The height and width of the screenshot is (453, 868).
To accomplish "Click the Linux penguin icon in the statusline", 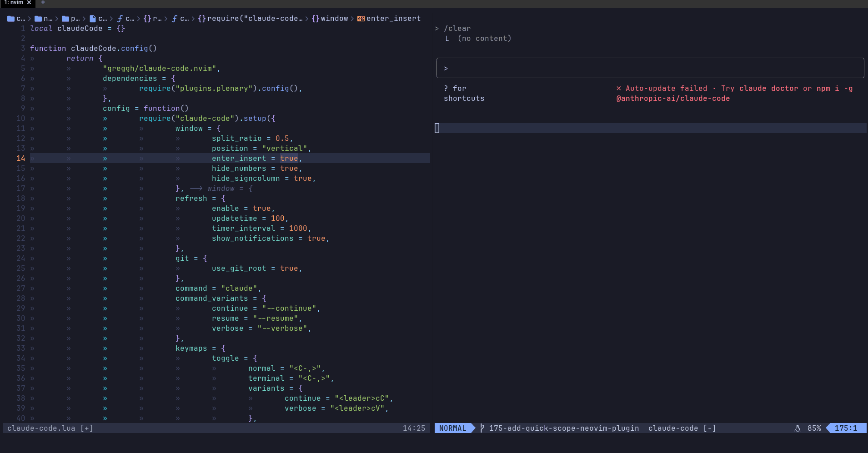I will tap(798, 428).
